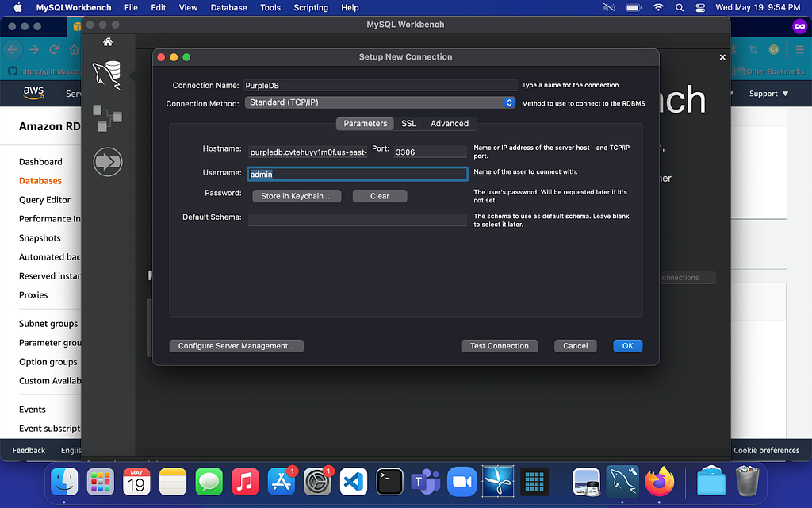
Task: Close the panel with the white X icon
Action: (x=722, y=57)
